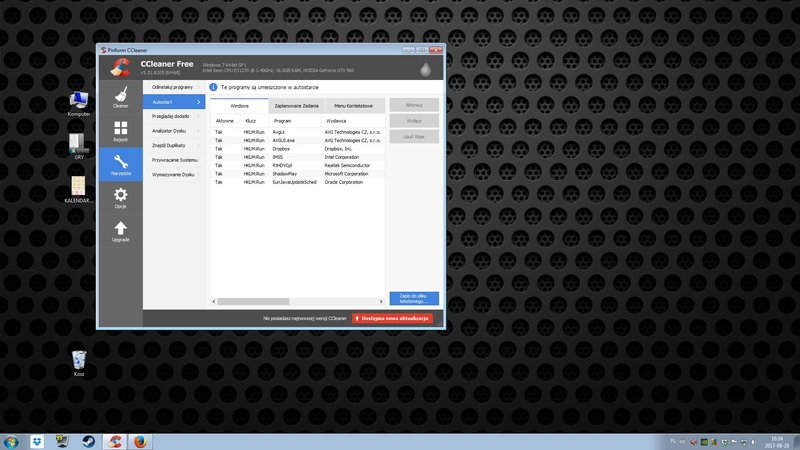The width and height of the screenshot is (800, 450).
Task: Select the Autostart tool entry
Action: point(174,102)
